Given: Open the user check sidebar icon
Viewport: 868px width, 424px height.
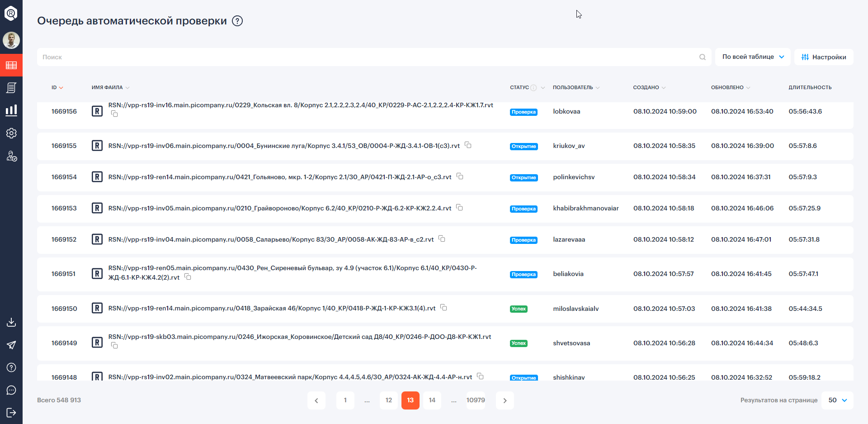Looking at the screenshot, I should pos(11,156).
